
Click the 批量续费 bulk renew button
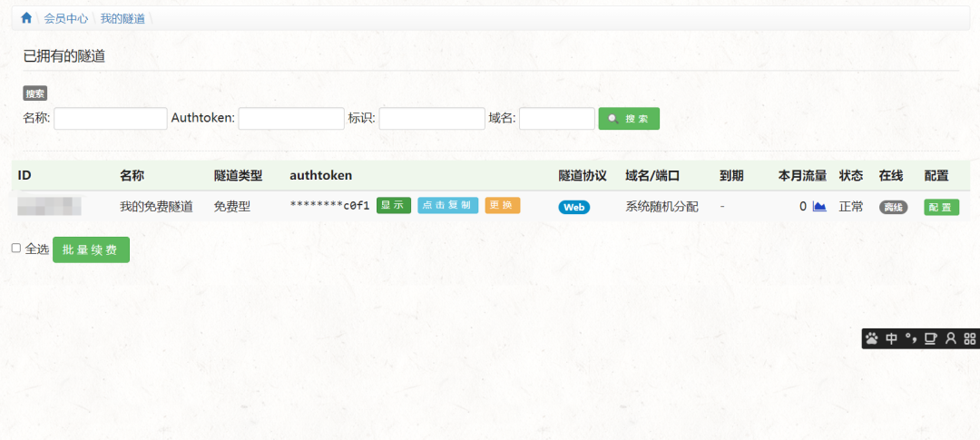coord(92,249)
